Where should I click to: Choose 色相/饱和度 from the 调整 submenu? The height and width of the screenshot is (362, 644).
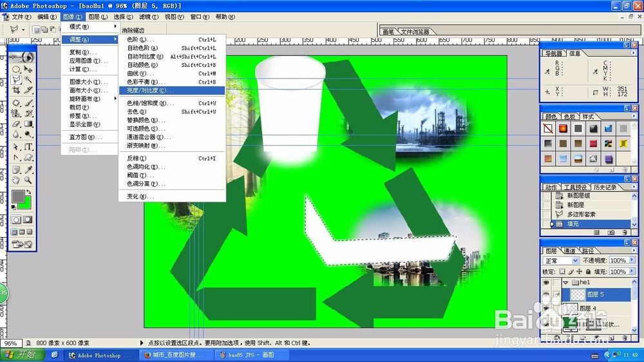172,103
